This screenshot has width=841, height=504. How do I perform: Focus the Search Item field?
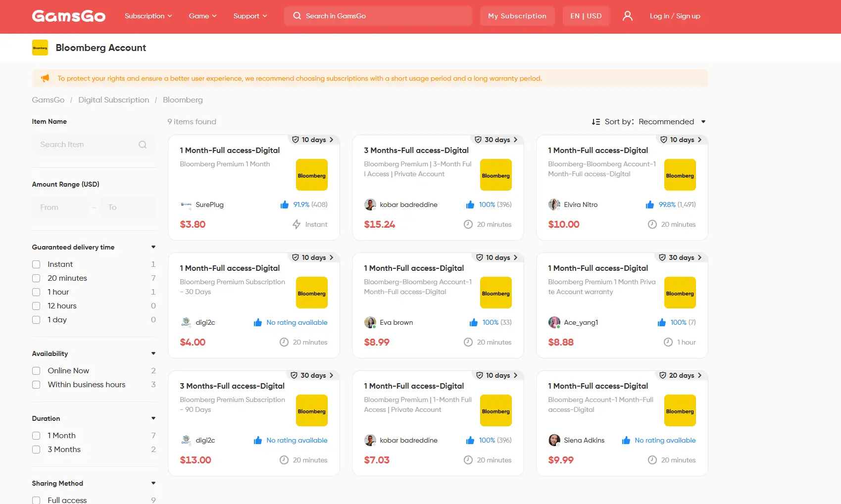tap(94, 145)
